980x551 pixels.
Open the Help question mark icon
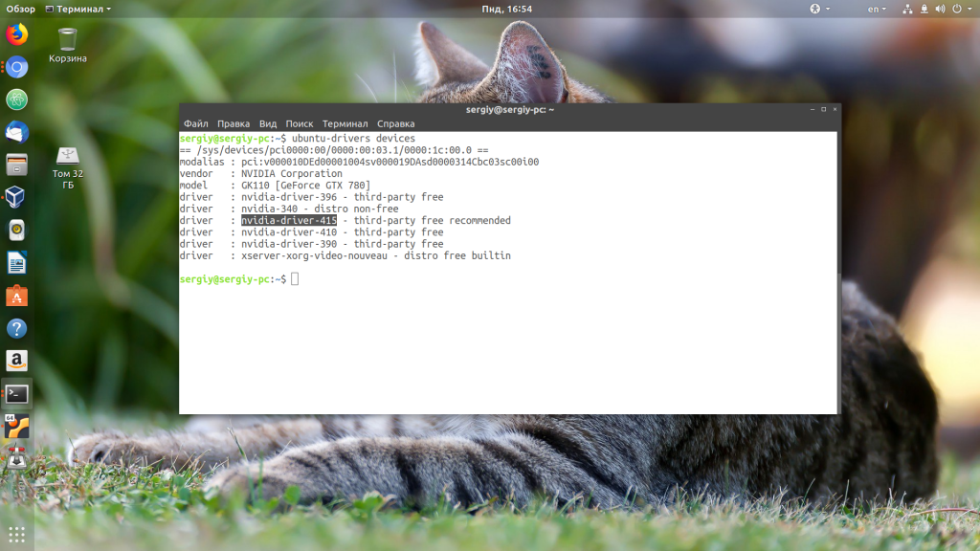tap(17, 328)
